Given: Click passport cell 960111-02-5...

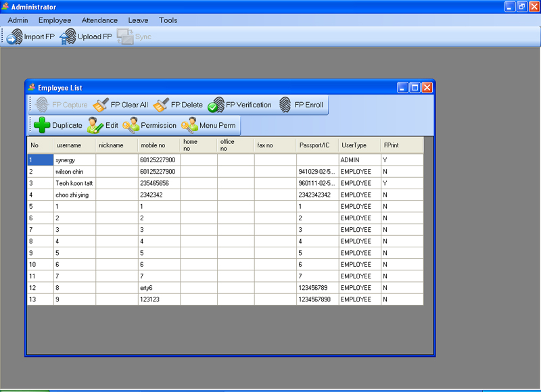Looking at the screenshot, I should point(318,183).
